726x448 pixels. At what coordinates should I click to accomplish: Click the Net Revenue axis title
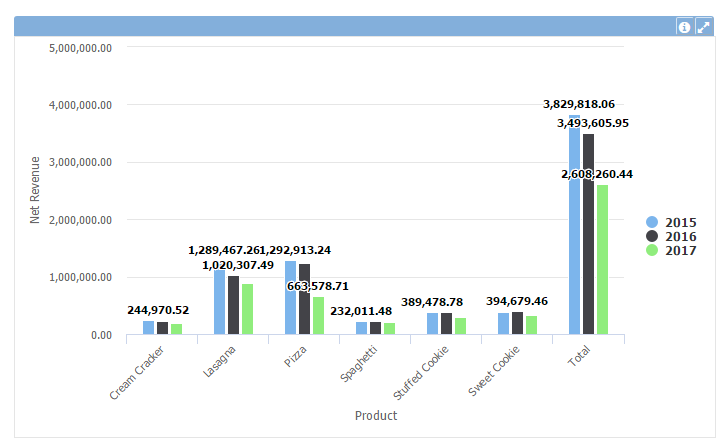35,189
